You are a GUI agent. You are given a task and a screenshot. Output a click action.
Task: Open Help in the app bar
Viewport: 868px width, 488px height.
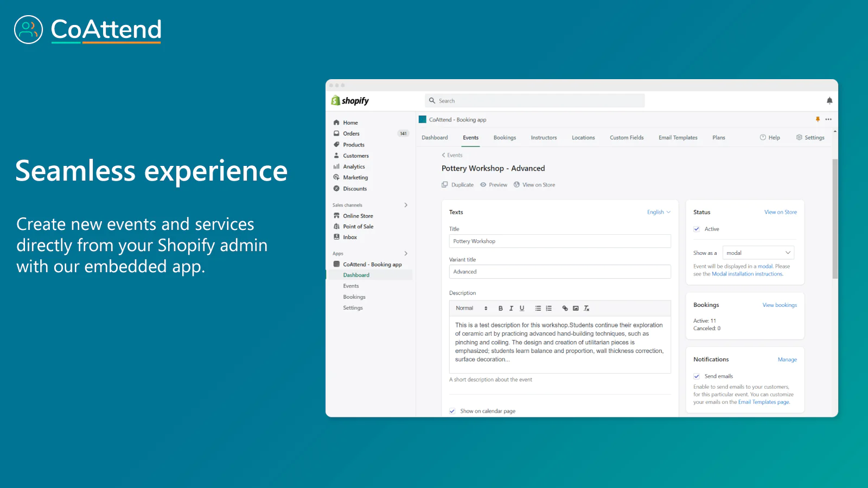(x=770, y=138)
